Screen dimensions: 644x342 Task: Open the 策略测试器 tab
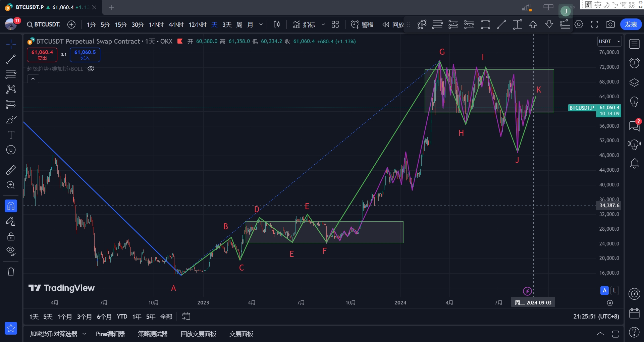click(153, 334)
